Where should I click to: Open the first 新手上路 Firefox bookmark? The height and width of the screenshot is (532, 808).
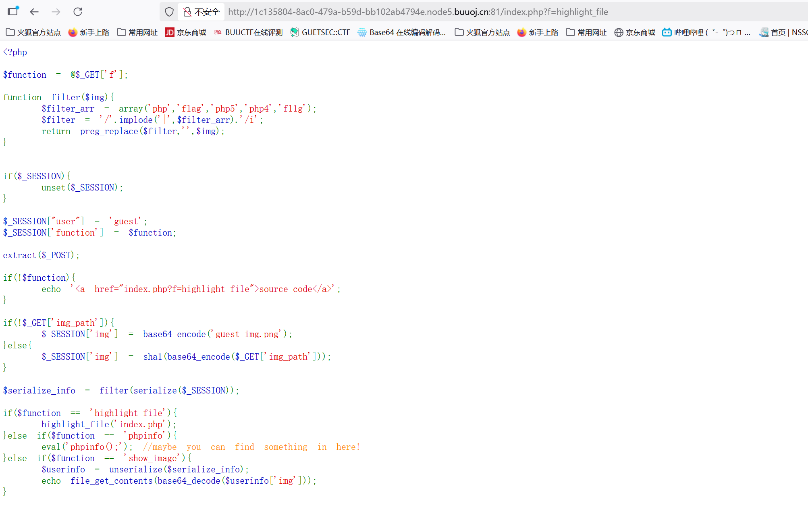(89, 32)
